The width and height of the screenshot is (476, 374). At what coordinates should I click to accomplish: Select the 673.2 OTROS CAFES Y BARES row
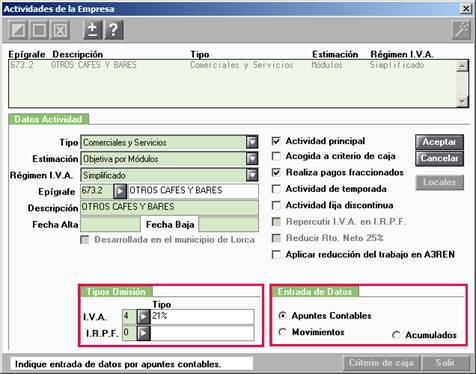coord(232,65)
